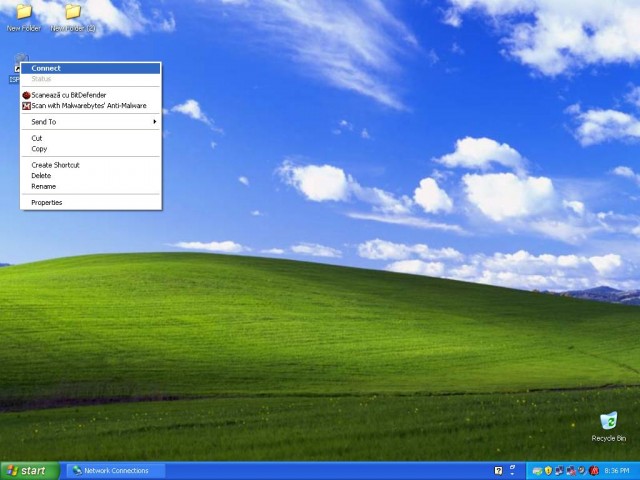The image size is (640, 480).
Task: Open the Start menu
Action: [x=30, y=471]
